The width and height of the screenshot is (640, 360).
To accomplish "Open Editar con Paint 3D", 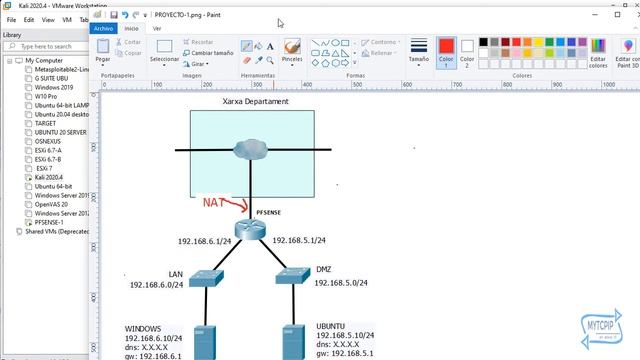I will point(628,53).
